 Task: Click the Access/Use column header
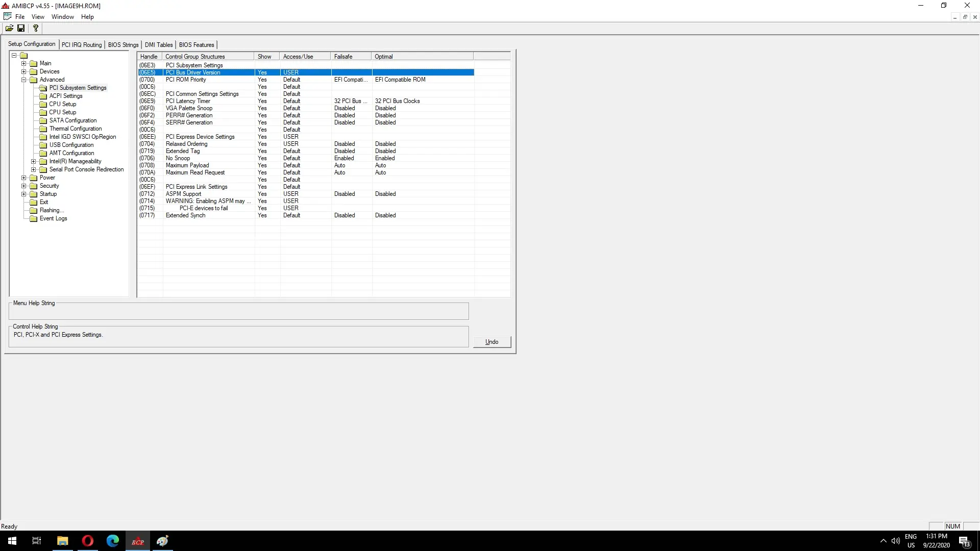[x=305, y=57]
